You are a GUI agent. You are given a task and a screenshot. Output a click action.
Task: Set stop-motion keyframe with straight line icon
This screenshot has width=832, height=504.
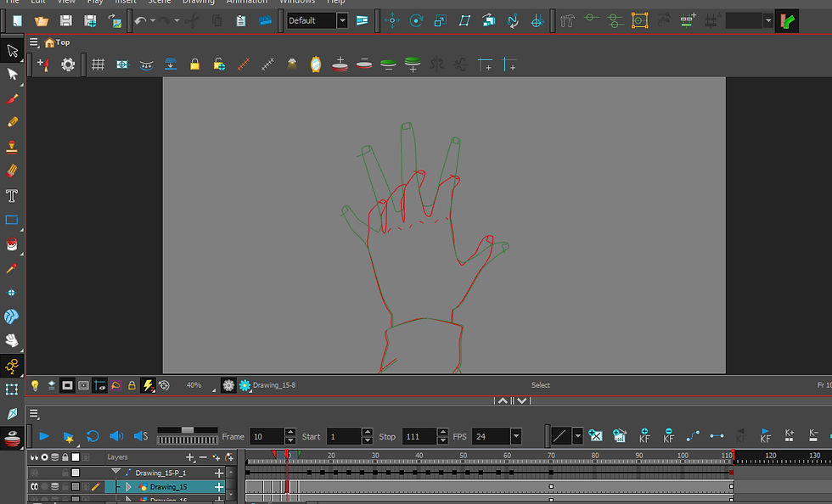coord(717,435)
